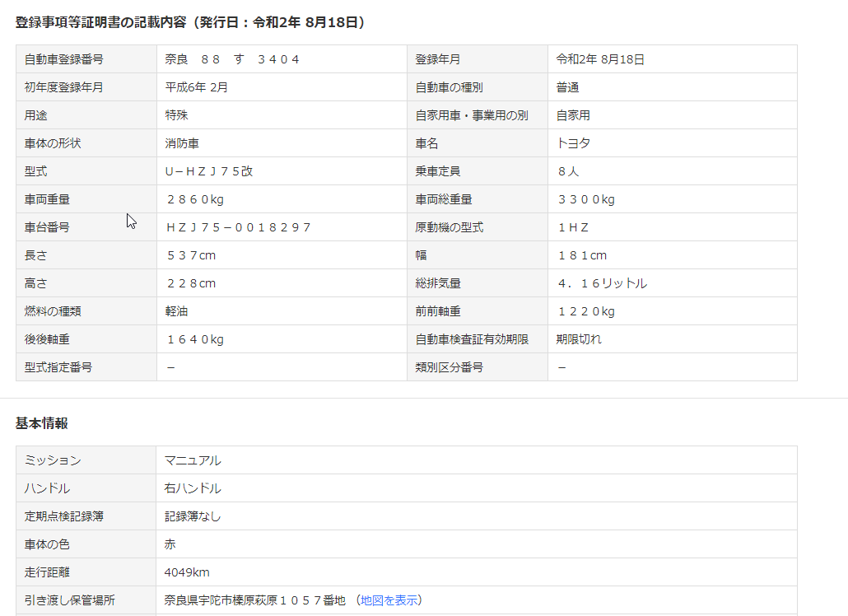This screenshot has height=616, width=848.
Task: Select the registration number 奈良 88 す 3404
Action: coord(232,59)
